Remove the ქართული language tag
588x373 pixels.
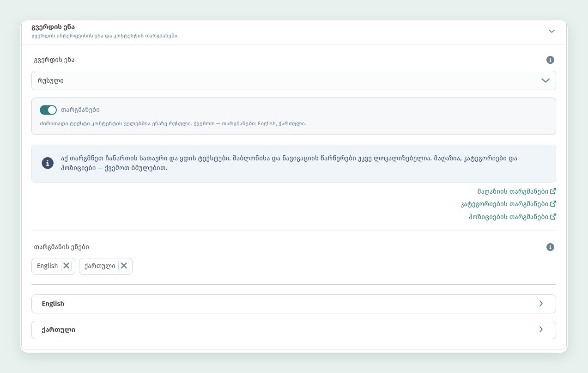pyautogui.click(x=124, y=266)
